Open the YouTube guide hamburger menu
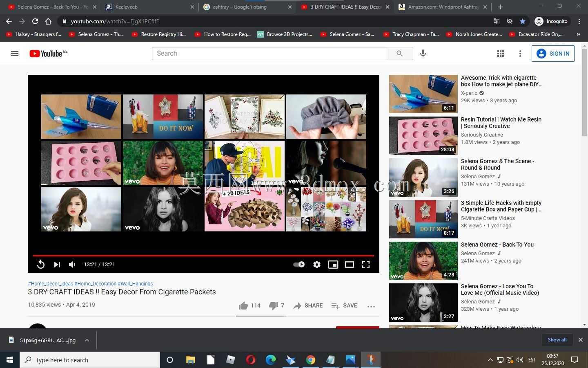Viewport: 588px width, 368px height. pyautogui.click(x=15, y=54)
